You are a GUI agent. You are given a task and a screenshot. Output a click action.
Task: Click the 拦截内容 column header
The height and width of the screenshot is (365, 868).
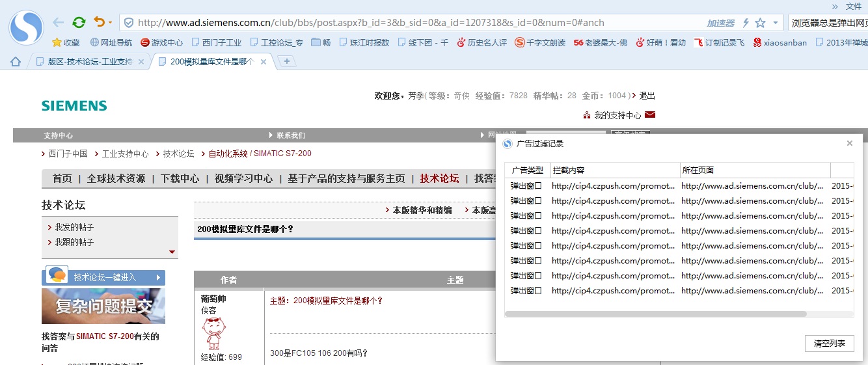click(616, 170)
